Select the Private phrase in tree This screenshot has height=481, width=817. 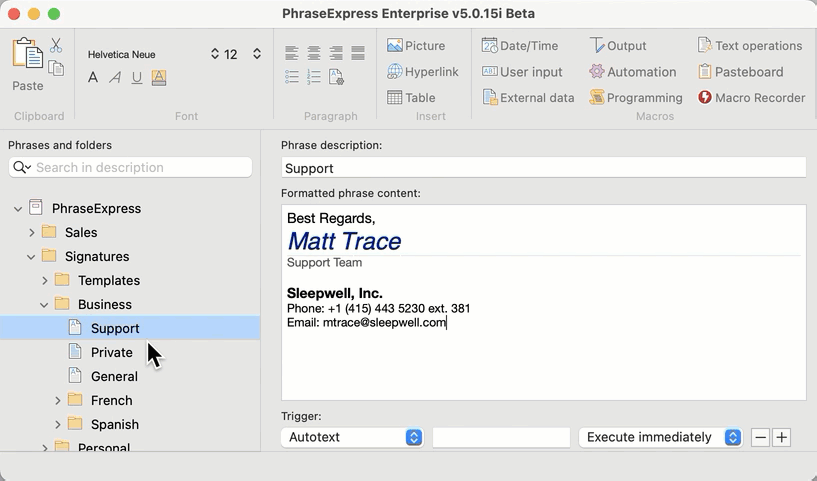pyautogui.click(x=111, y=352)
